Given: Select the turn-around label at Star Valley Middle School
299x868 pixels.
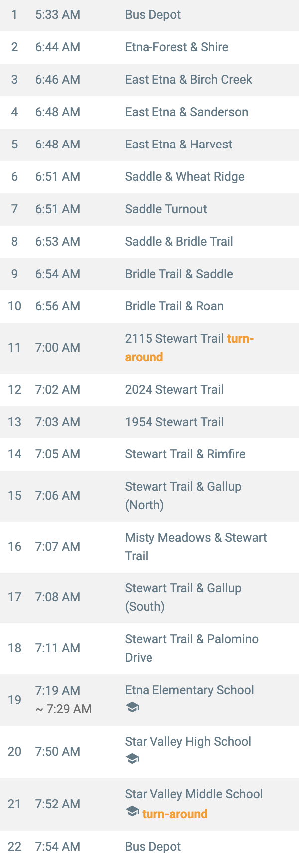Looking at the screenshot, I should 175,814.
